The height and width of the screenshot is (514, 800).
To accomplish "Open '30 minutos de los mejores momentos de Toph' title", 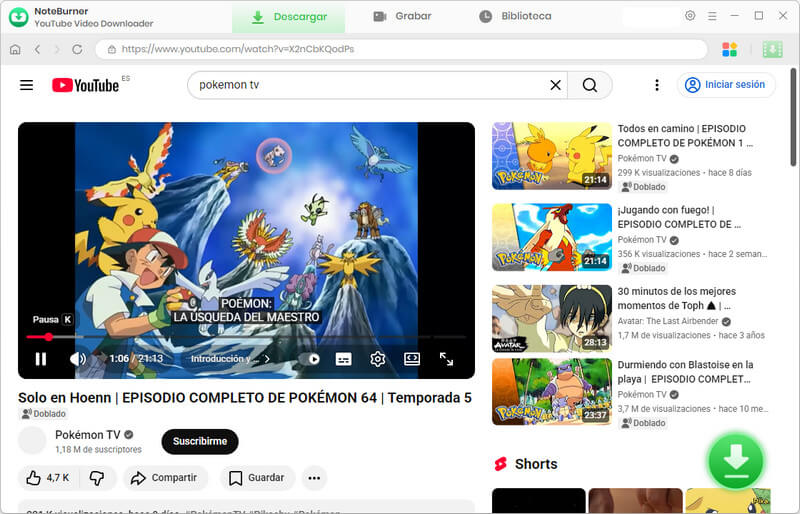I will pos(677,298).
